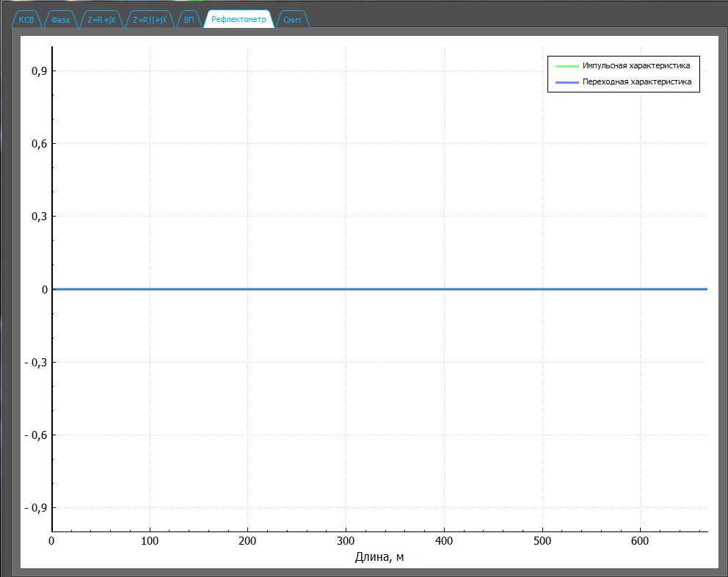Image resolution: width=728 pixels, height=577 pixels.
Task: Open the Z=R||+jX parallel impedance tab
Action: coord(150,21)
